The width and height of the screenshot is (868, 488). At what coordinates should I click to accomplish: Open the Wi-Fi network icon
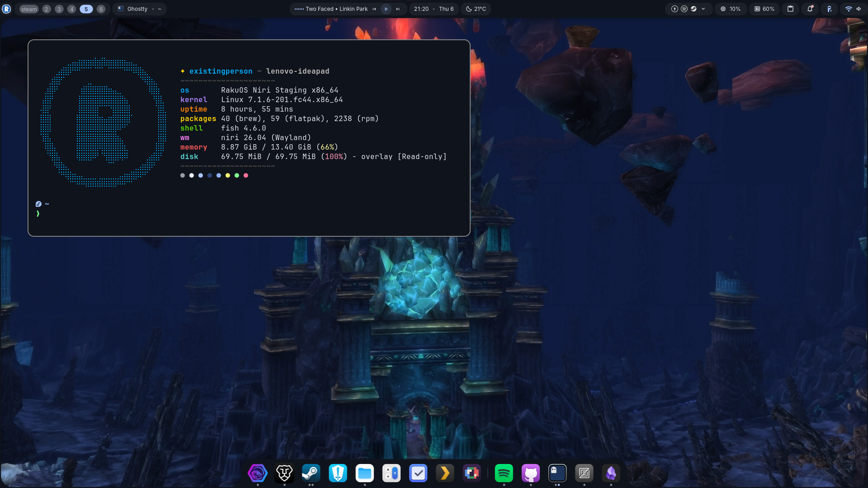[849, 9]
